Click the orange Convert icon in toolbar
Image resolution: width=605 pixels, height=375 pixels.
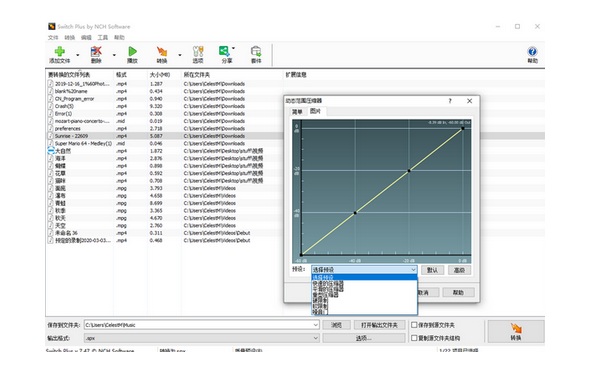click(162, 51)
